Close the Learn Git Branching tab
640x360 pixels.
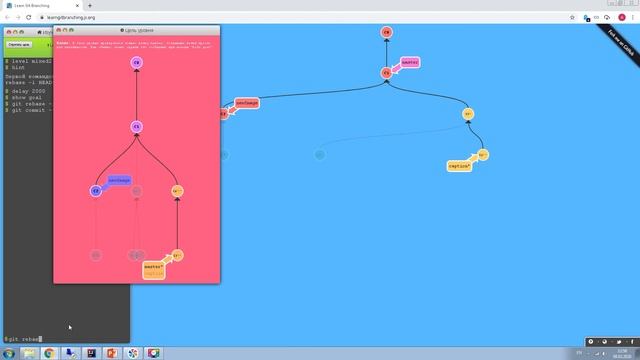coord(78,6)
